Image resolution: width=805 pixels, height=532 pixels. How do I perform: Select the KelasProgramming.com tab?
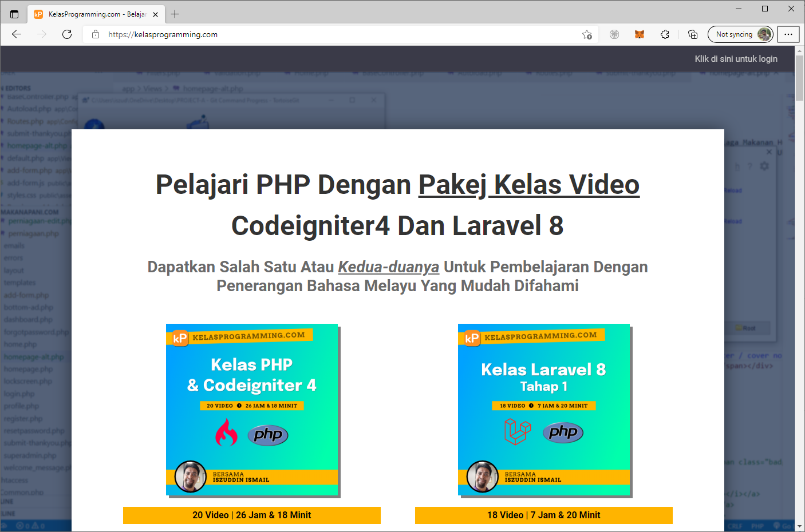tap(96, 14)
